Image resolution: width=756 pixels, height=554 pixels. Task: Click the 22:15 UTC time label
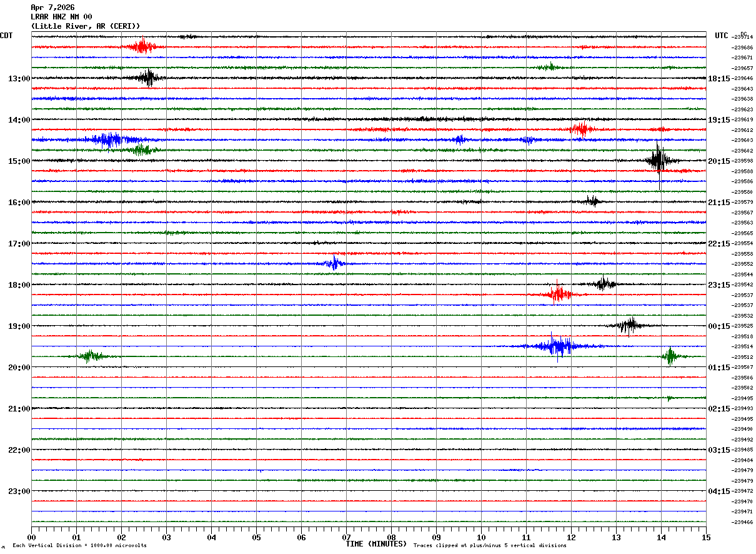click(x=719, y=244)
